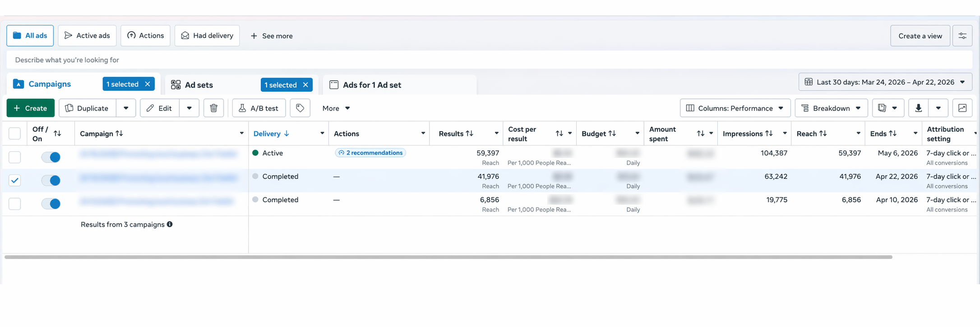Turn off the Active campaign toggle
This screenshot has width=980, height=327.
click(x=51, y=157)
